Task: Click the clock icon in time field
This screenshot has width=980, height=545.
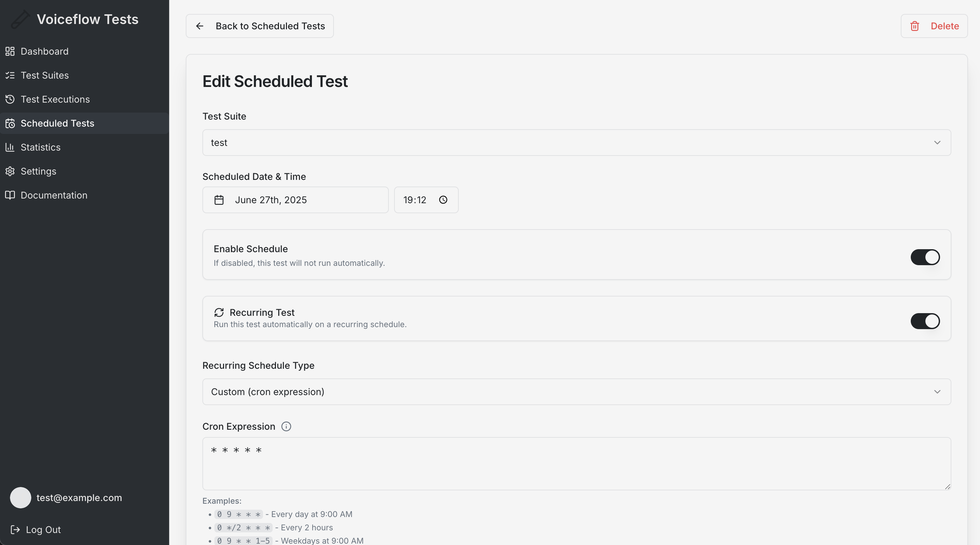Action: point(443,200)
